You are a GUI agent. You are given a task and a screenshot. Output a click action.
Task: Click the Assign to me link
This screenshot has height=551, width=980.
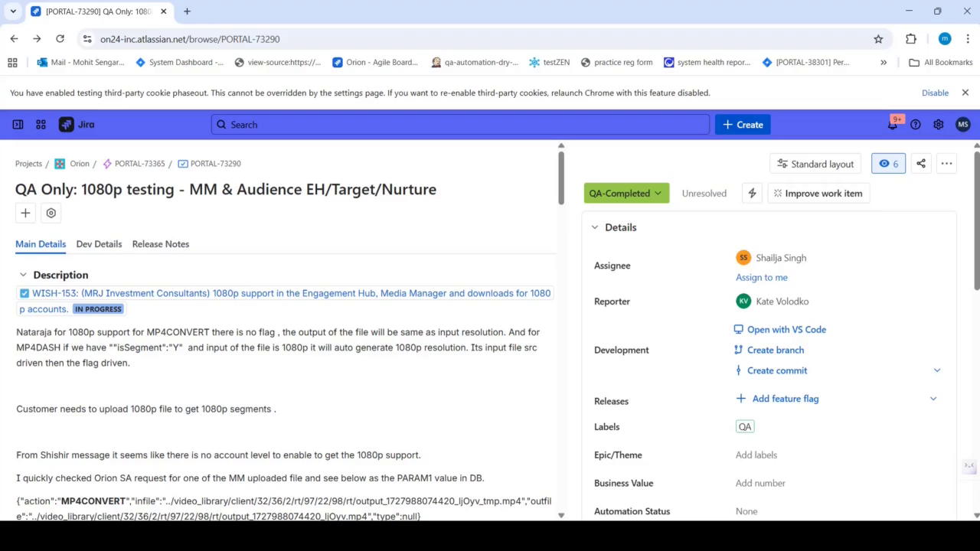click(762, 278)
